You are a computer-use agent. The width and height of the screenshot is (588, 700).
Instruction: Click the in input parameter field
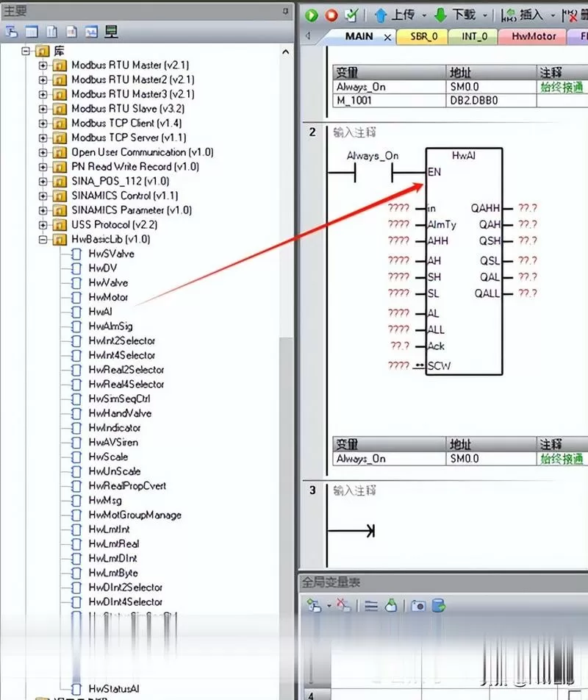398,208
